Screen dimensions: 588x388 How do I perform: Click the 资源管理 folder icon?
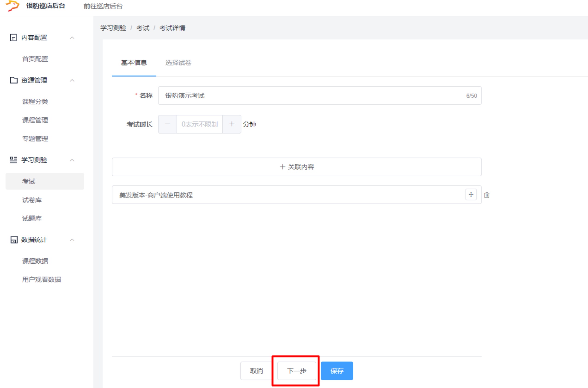(x=14, y=80)
